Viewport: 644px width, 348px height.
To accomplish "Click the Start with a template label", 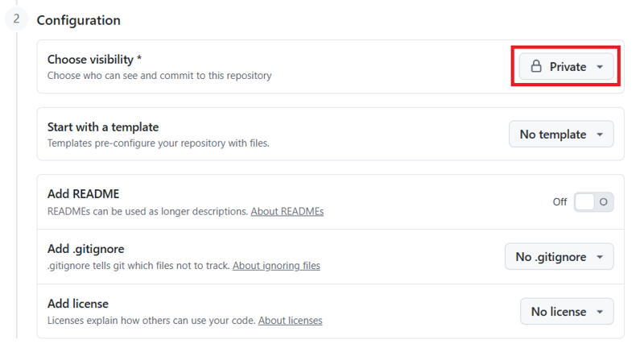I will tap(103, 127).
